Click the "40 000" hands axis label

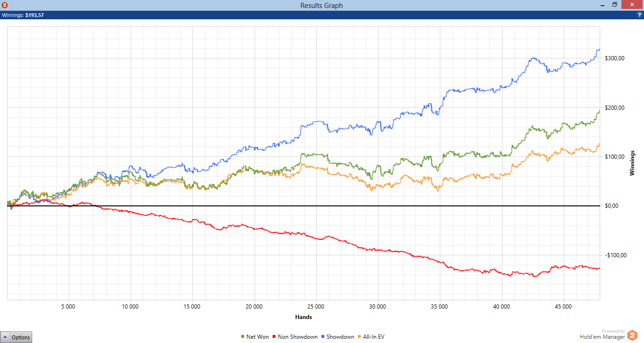pos(502,307)
